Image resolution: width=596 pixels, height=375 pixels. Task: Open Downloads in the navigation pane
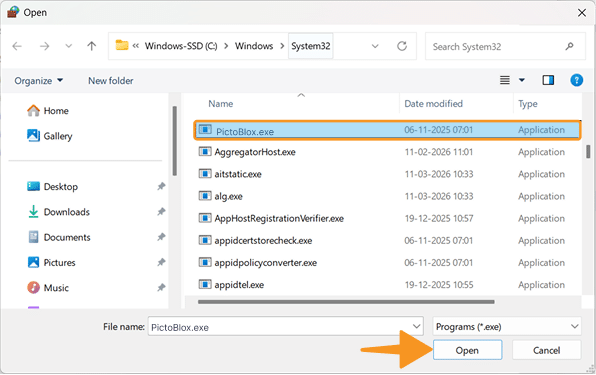click(x=59, y=212)
